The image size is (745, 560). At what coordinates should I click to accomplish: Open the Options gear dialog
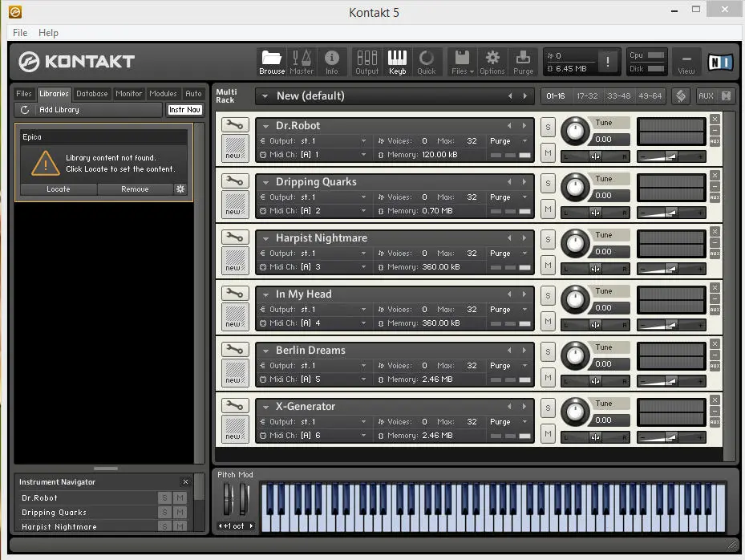click(492, 63)
